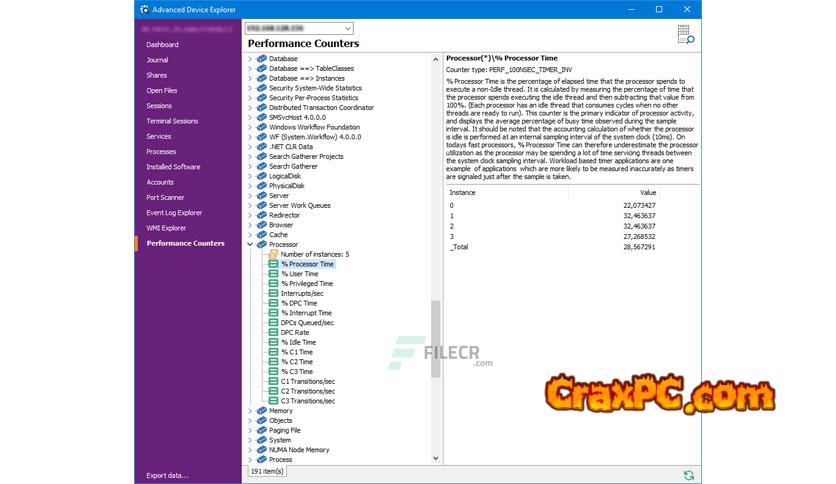Click the tree scrollbar up arrow
836x484 pixels.
click(436, 59)
